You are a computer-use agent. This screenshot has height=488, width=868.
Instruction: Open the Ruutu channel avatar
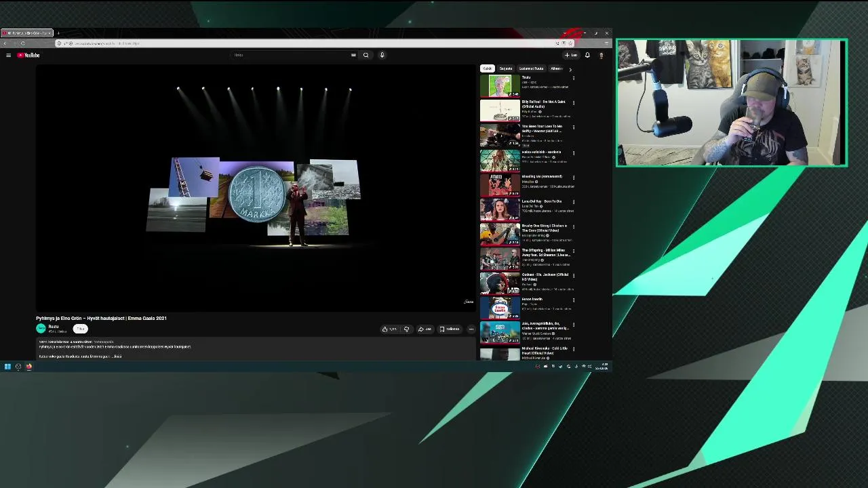(41, 328)
